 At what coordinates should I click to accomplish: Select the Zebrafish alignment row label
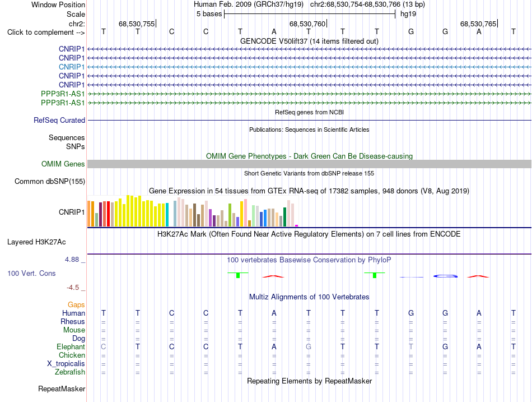70,372
